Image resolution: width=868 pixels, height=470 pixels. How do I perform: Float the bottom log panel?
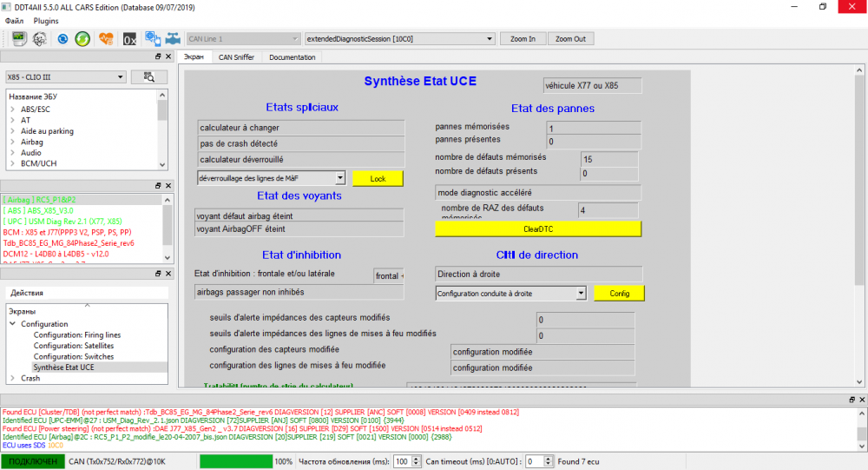point(852,400)
